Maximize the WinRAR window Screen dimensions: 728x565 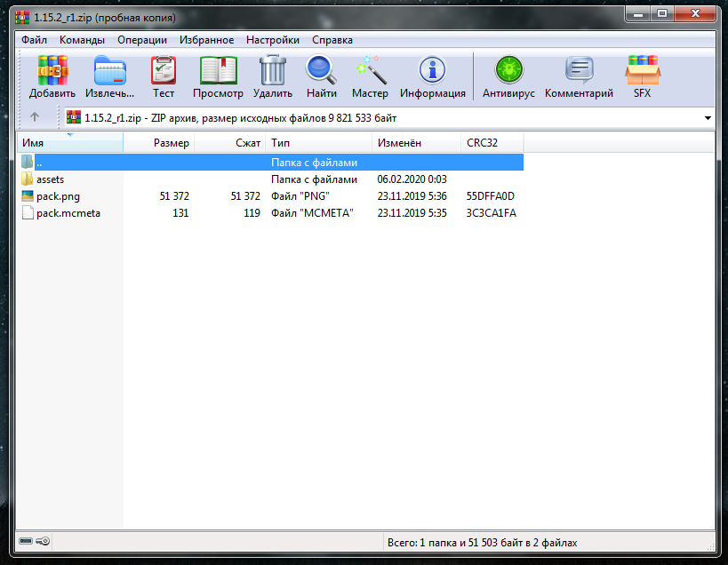(662, 14)
